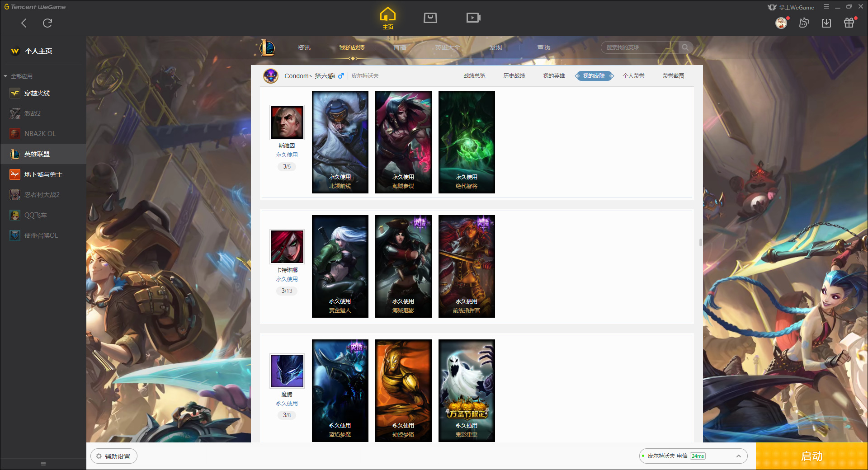The image size is (868, 470).
Task: Switch to 历史战绩 sub-tab
Action: click(x=514, y=76)
